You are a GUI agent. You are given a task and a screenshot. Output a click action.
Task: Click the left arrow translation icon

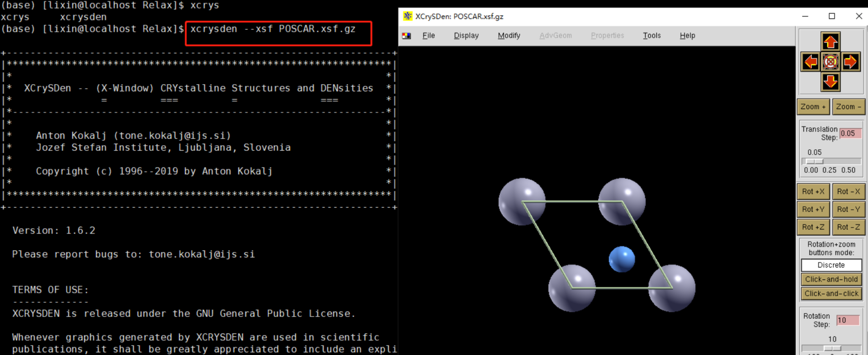[811, 62]
